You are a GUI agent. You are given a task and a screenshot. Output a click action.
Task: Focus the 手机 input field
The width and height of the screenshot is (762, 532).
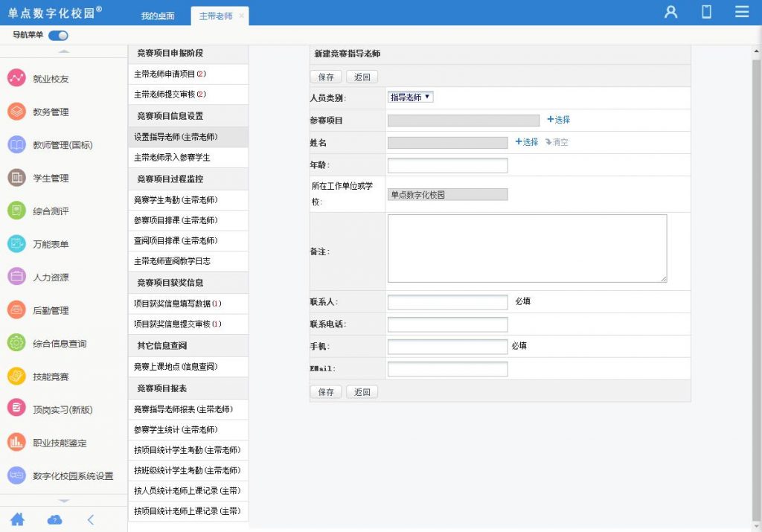[447, 347]
